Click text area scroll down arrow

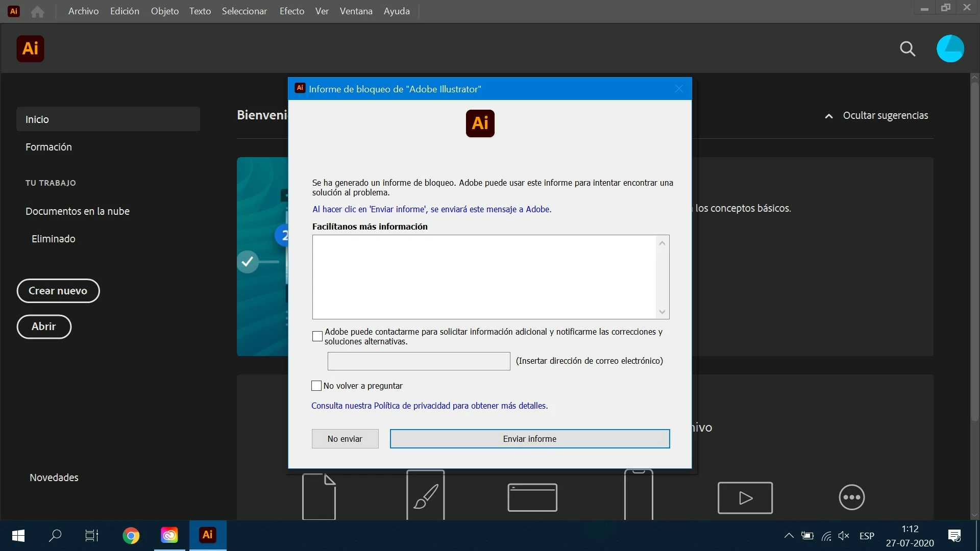pyautogui.click(x=662, y=312)
